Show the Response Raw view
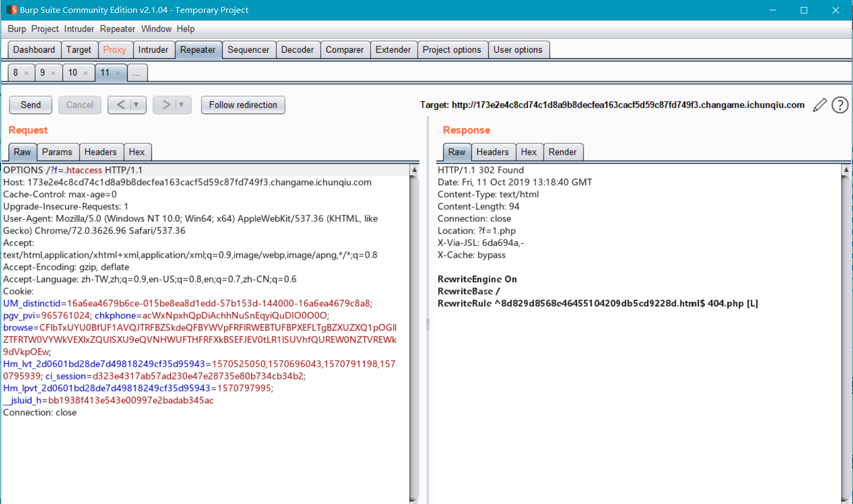 (457, 152)
